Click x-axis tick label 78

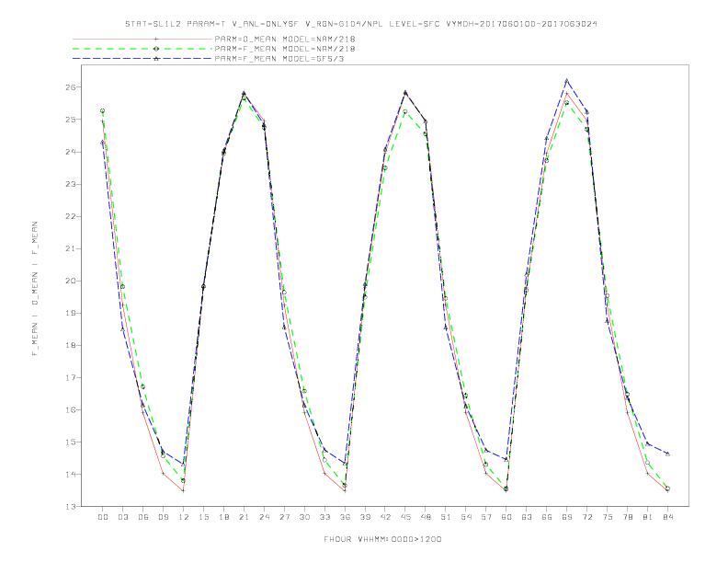click(627, 517)
